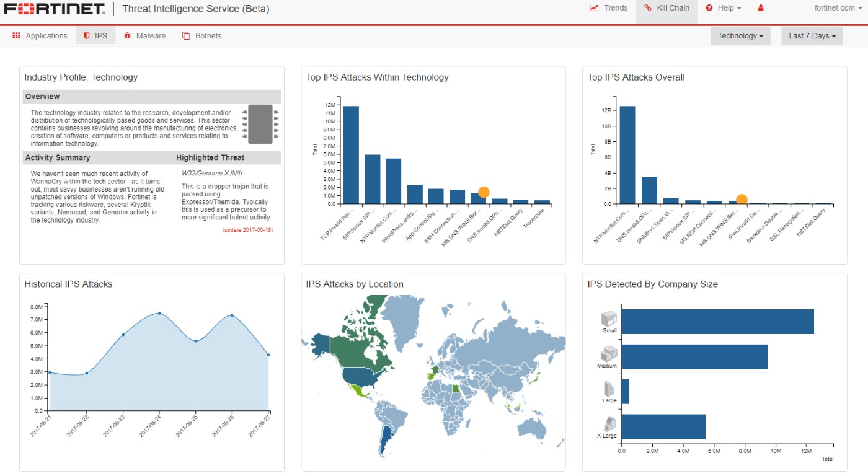Switch to the Botnets tab

201,36
